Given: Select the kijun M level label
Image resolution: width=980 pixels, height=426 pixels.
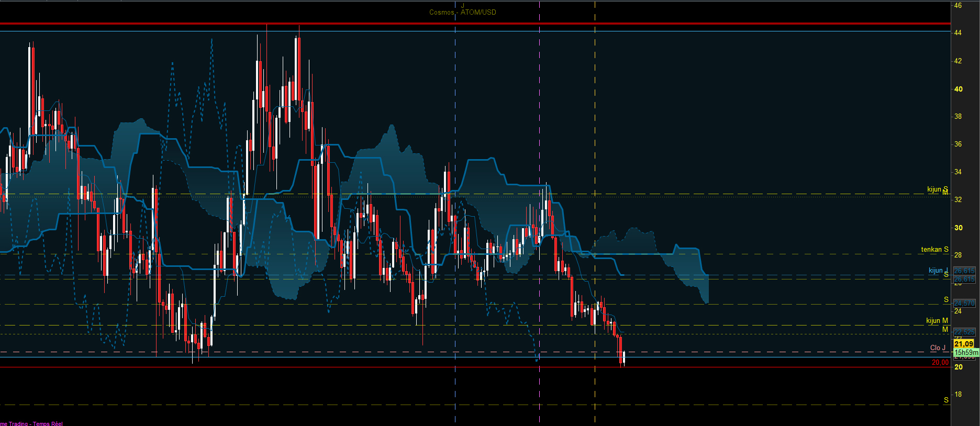Looking at the screenshot, I should click(x=937, y=320).
